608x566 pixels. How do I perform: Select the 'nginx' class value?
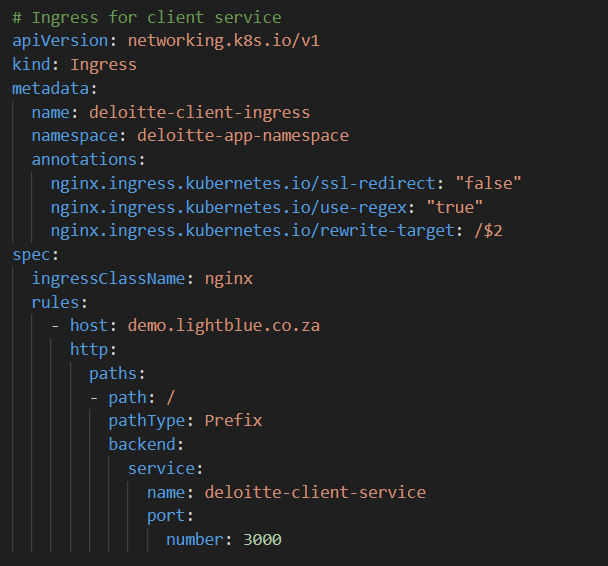(x=229, y=280)
